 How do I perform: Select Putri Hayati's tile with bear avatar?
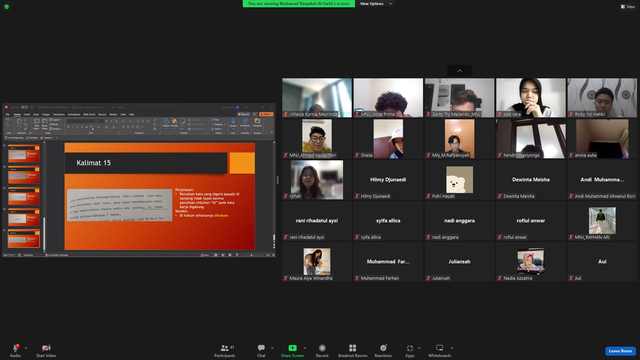(x=459, y=180)
